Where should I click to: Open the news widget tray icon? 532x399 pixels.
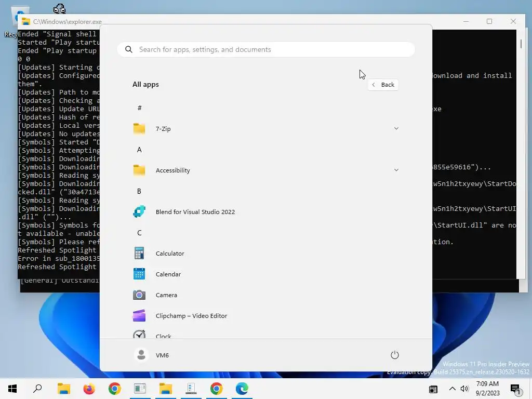coord(433,389)
